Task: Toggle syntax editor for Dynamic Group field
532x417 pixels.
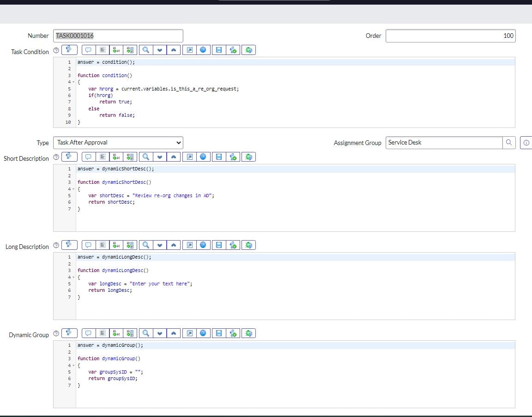Action: (x=69, y=333)
